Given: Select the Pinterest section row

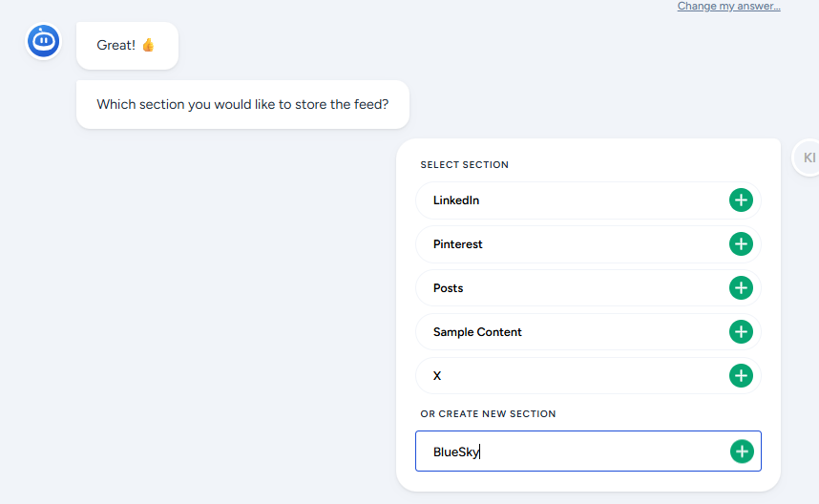Looking at the screenshot, I should tap(573, 244).
